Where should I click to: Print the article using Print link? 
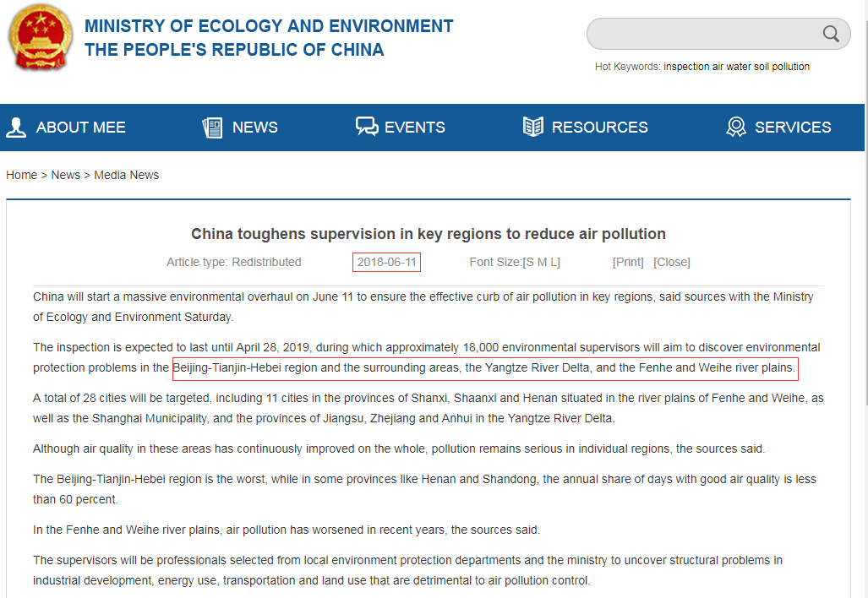pos(628,262)
